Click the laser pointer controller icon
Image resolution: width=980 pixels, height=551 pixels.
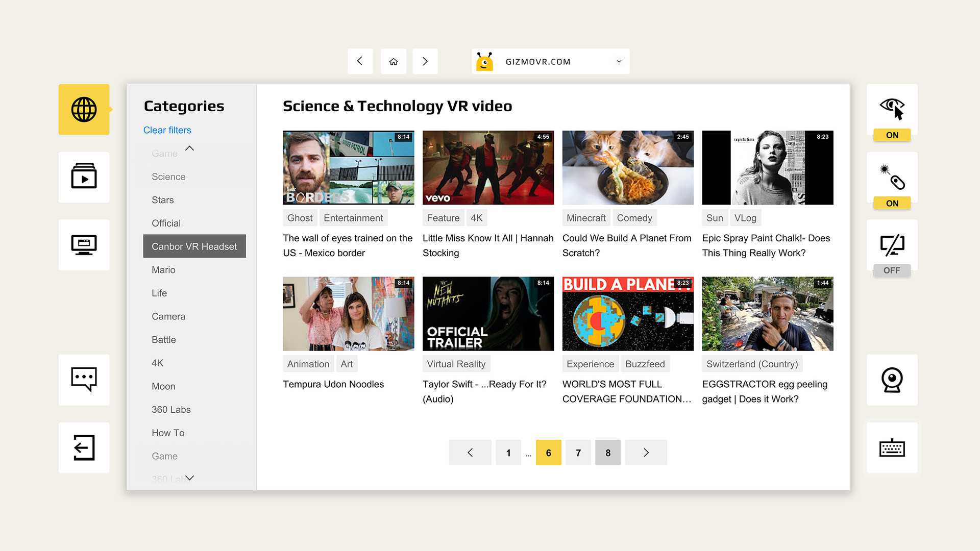pos(892,176)
